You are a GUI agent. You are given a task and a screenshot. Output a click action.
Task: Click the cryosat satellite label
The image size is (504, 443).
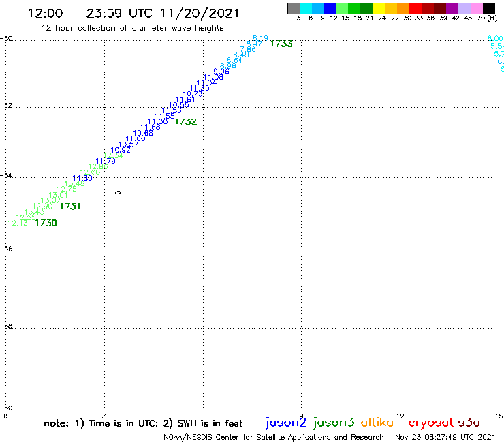point(431,423)
